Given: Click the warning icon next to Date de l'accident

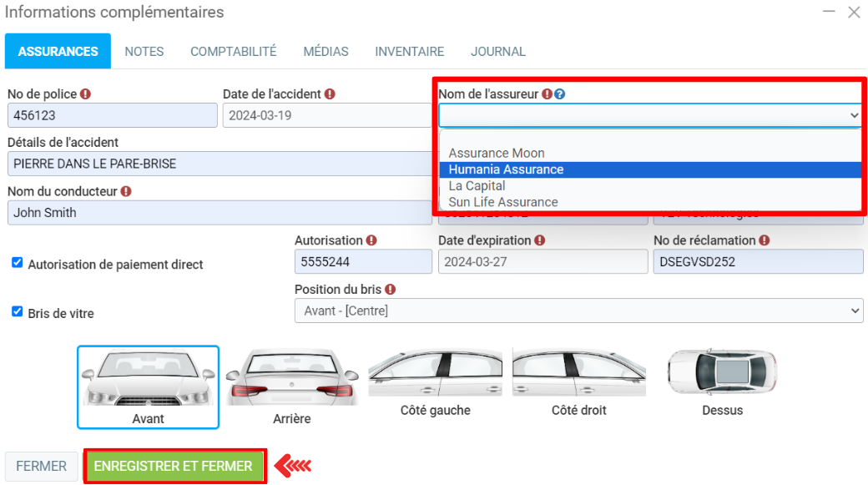Looking at the screenshot, I should (x=330, y=94).
